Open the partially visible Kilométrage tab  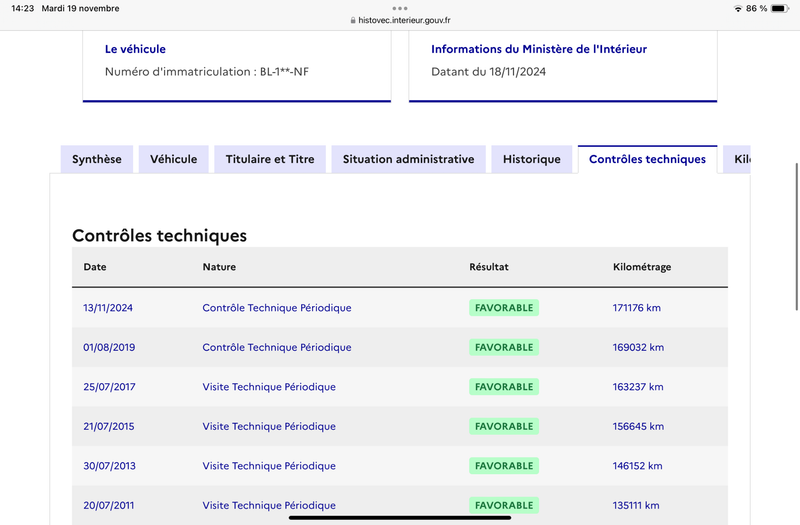tap(737, 159)
